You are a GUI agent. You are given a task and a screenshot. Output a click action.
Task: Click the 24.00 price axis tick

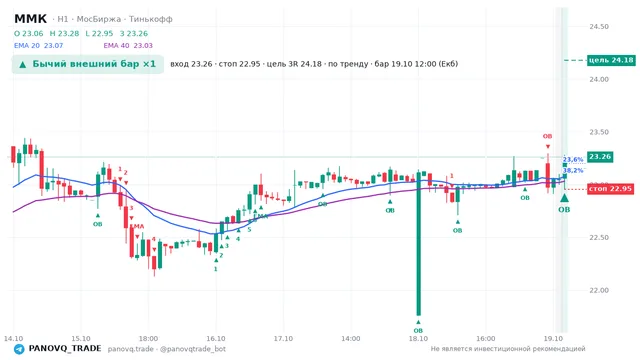tap(599, 79)
